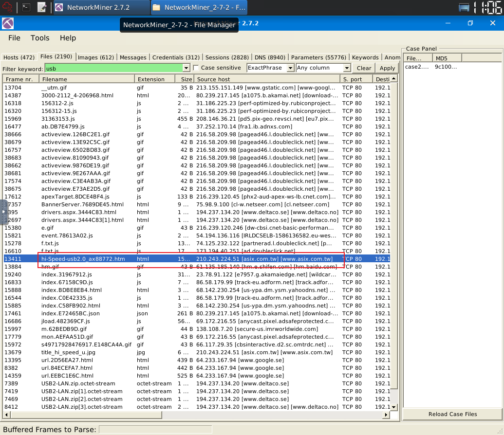The height and width of the screenshot is (435, 504).
Task: Open the terminal icon in top panel
Action: (26, 7)
